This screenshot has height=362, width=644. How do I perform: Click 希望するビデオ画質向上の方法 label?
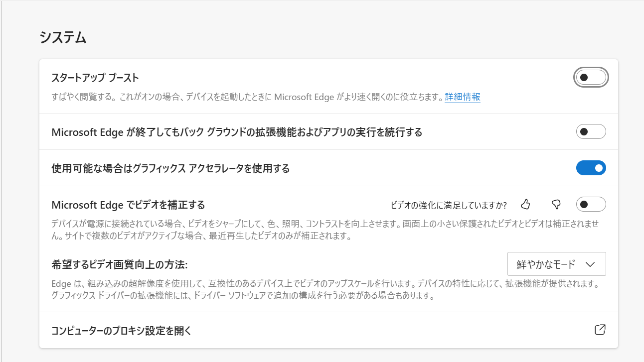[120, 264]
